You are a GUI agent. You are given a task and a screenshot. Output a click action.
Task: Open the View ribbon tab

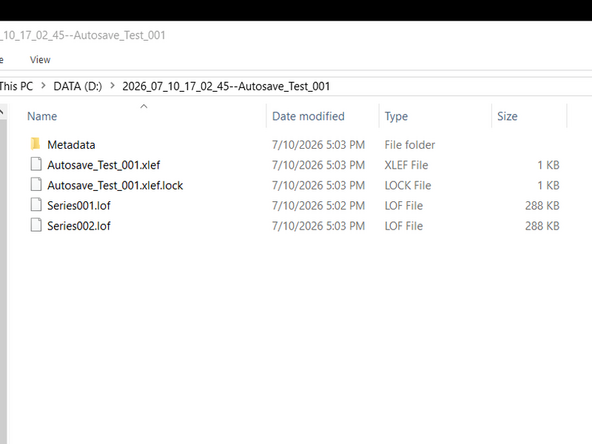40,60
